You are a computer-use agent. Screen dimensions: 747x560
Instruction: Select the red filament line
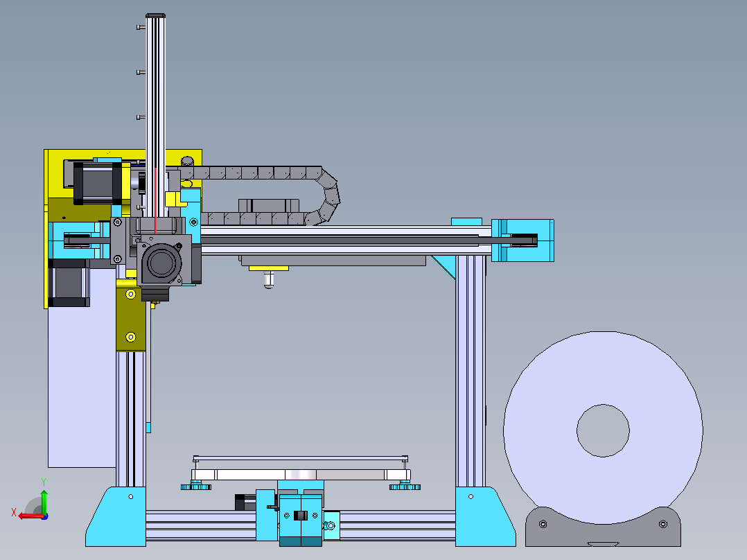155,200
